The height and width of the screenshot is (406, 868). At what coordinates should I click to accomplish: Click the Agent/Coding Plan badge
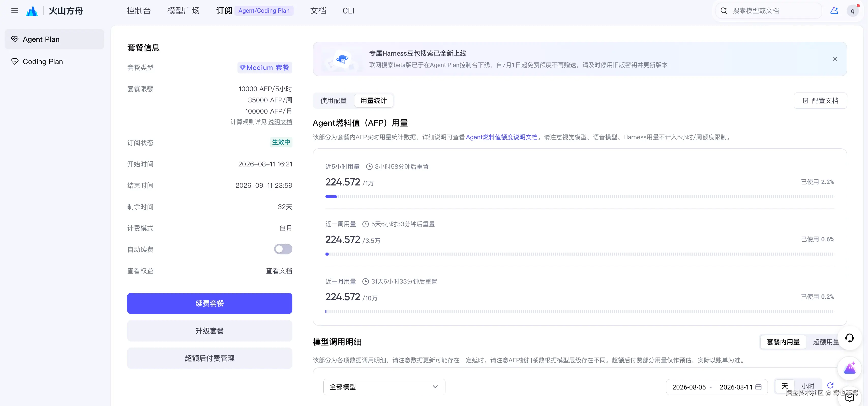pos(264,11)
